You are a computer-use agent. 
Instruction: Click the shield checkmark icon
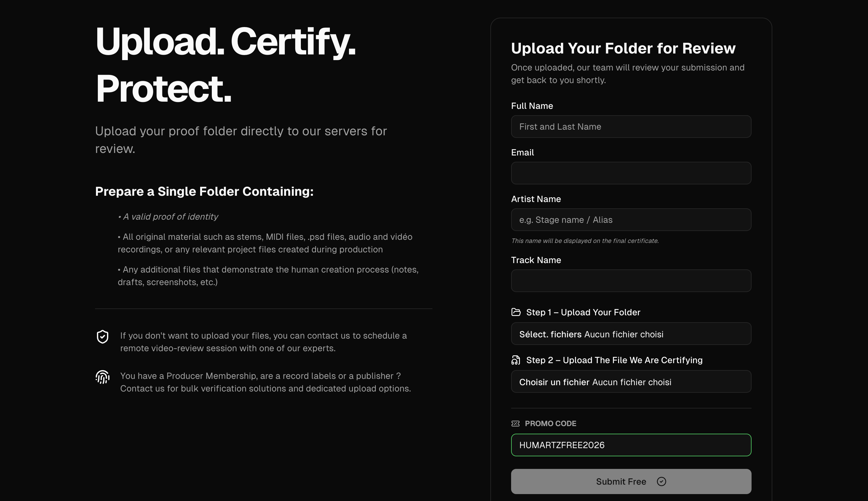coord(103,336)
